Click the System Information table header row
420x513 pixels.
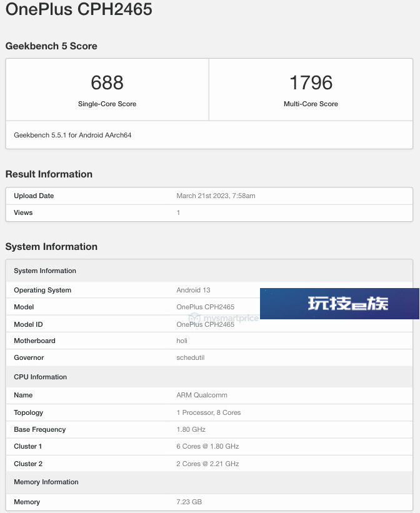tap(209, 271)
